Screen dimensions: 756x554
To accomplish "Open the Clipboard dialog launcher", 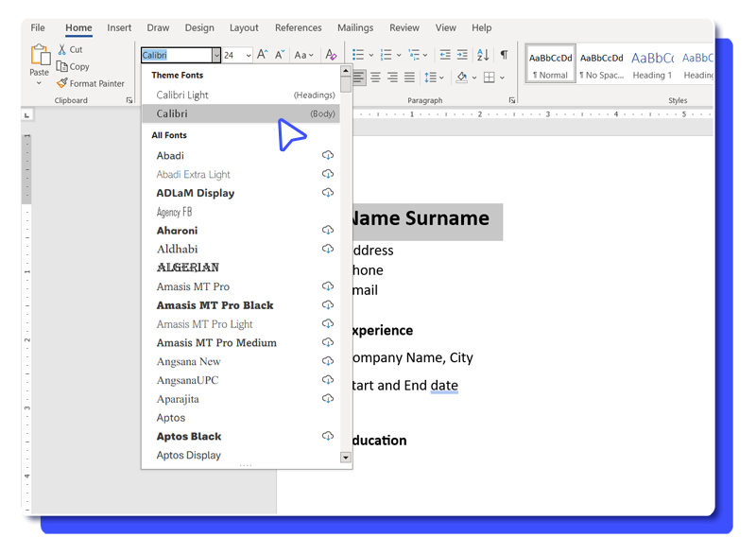I will coord(129,100).
